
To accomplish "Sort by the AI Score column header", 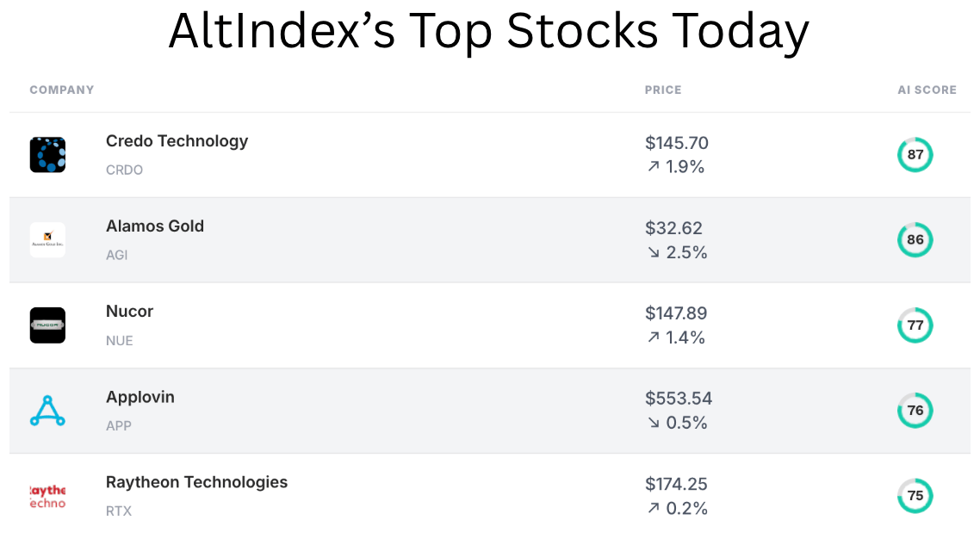I will pos(927,90).
